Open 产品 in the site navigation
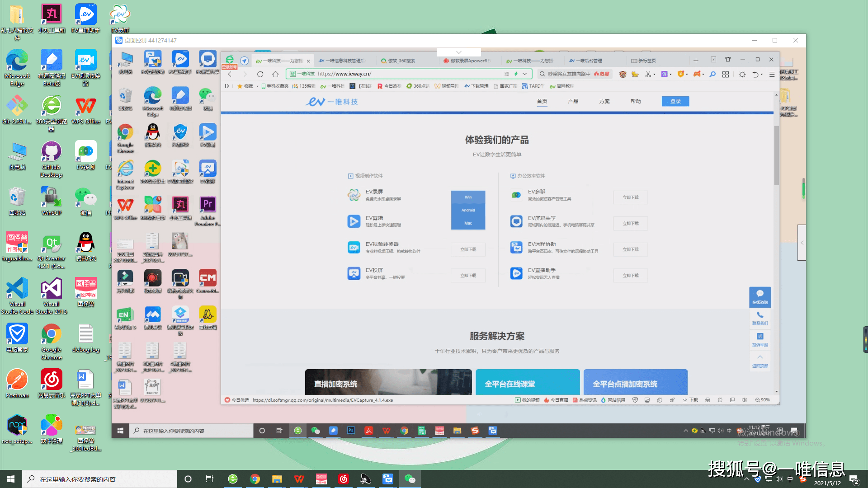This screenshot has width=868, height=488. [x=573, y=101]
